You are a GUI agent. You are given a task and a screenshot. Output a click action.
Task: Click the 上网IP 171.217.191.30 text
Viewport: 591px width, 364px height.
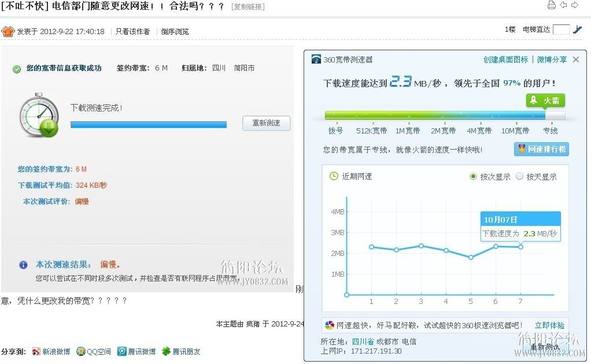click(x=361, y=351)
